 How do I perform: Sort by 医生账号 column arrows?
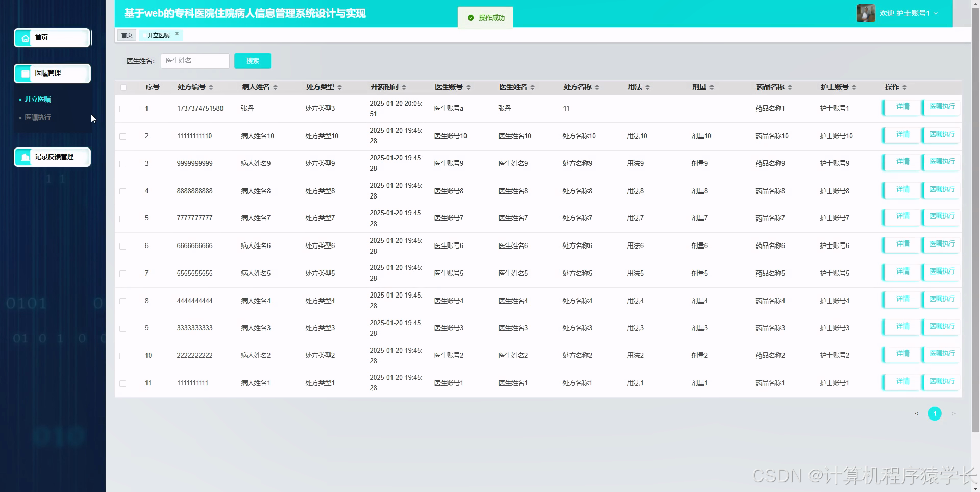coord(468,87)
